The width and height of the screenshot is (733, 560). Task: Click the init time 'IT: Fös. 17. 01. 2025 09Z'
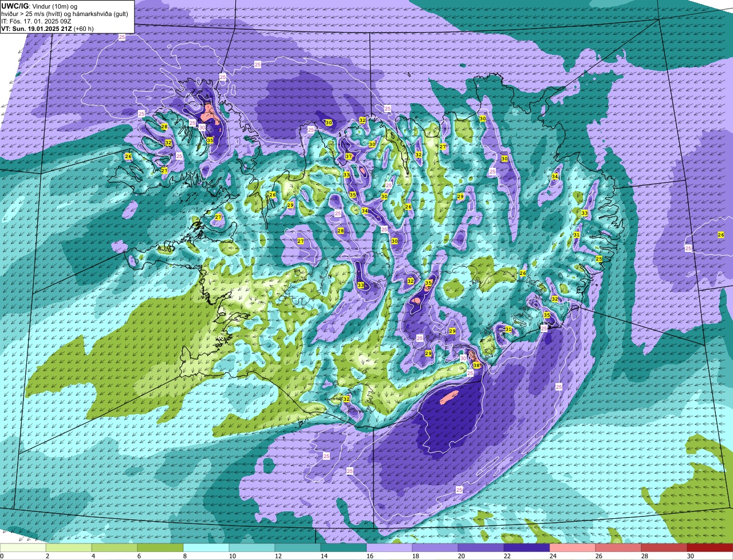click(36, 21)
